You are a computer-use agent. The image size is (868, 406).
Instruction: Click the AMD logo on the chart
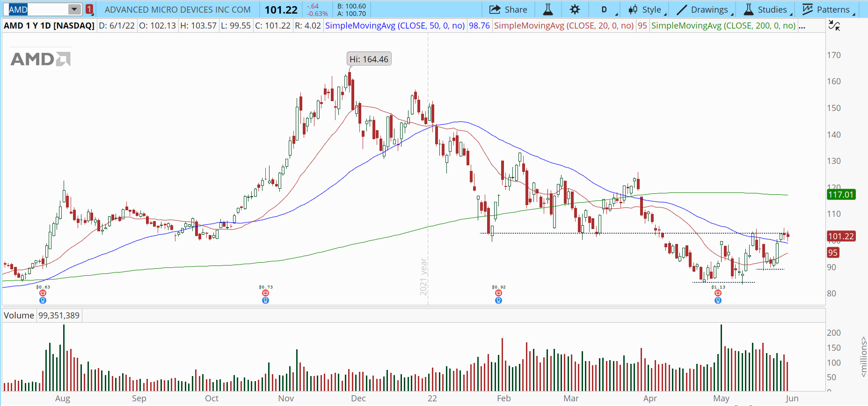tap(40, 59)
